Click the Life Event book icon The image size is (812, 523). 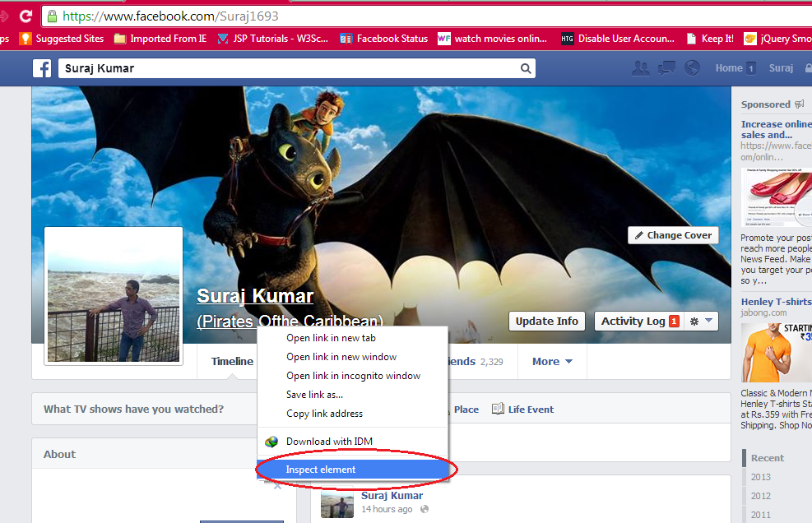tap(498, 409)
